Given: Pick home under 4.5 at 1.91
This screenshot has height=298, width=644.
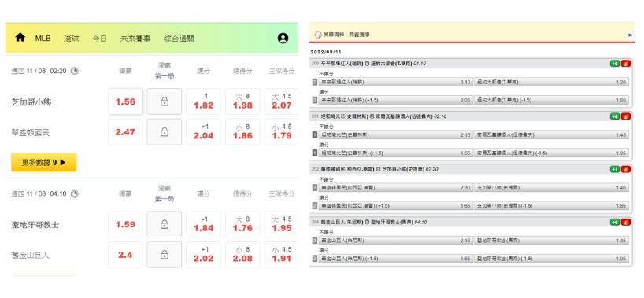Looking at the screenshot, I should 281,255.
